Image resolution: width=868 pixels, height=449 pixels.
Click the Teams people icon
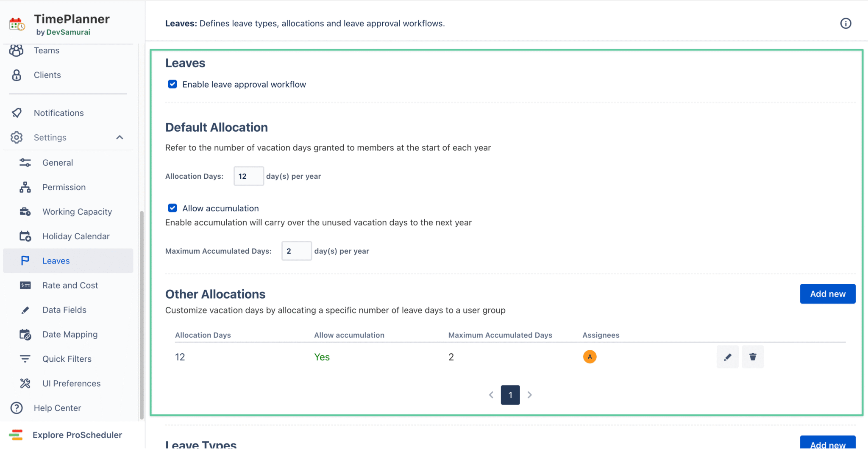click(17, 50)
